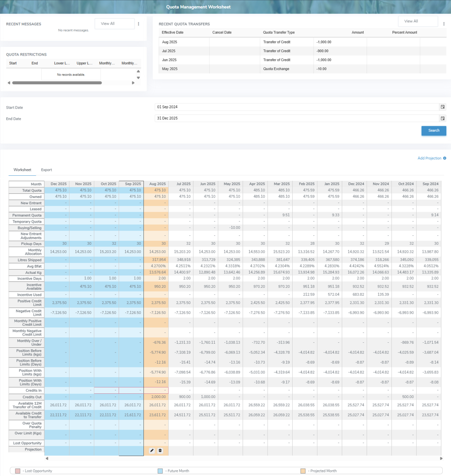Open Recent Messages three-dot options menu
451x476 pixels.
pos(138,24)
